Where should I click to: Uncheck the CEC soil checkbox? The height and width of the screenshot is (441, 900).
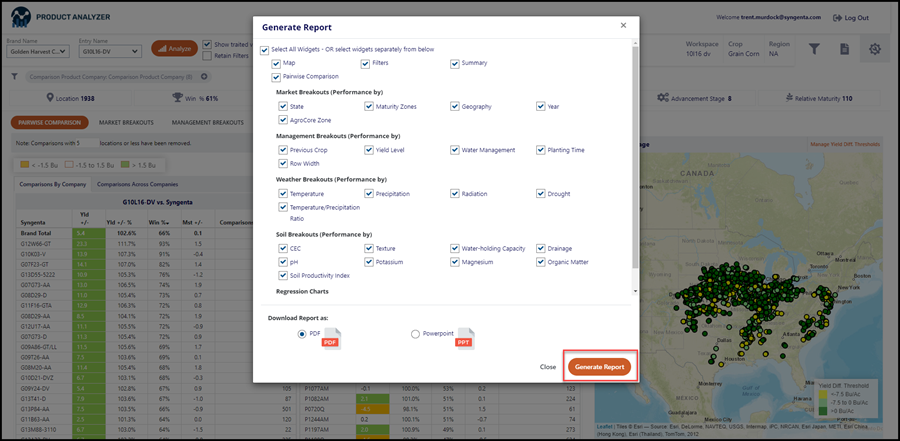pyautogui.click(x=283, y=249)
